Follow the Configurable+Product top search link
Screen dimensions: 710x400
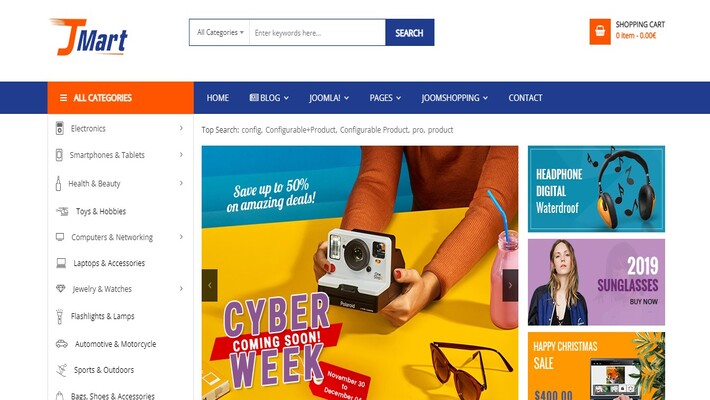[x=301, y=130]
